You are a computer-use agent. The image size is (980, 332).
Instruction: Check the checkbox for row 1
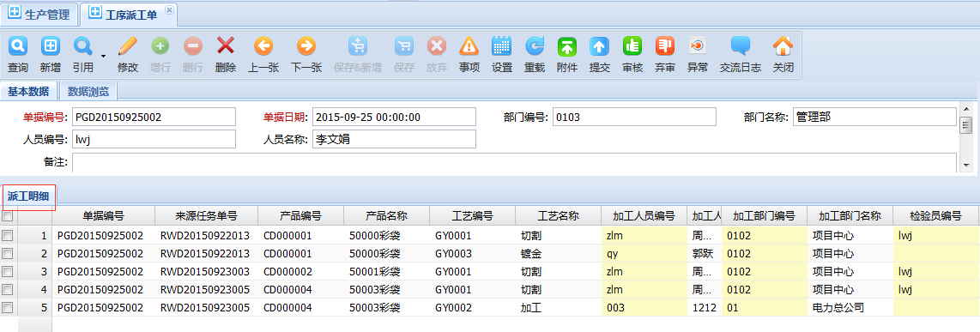tap(8, 236)
